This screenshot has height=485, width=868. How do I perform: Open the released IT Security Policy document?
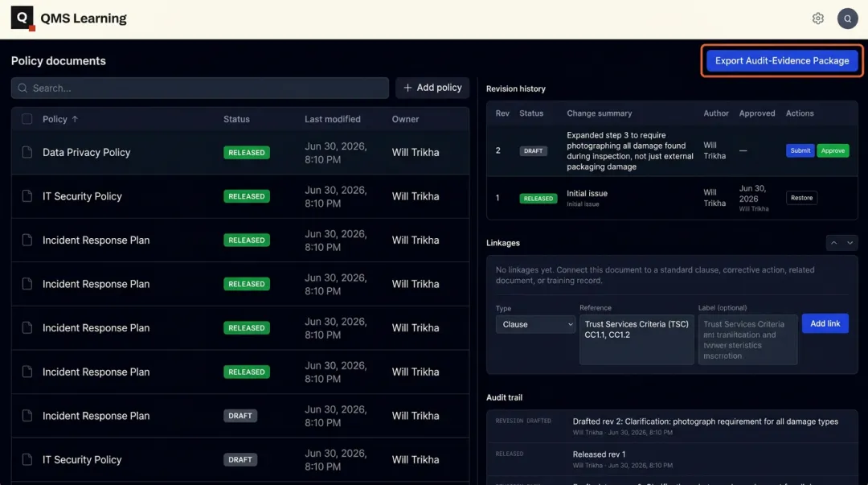pyautogui.click(x=240, y=196)
